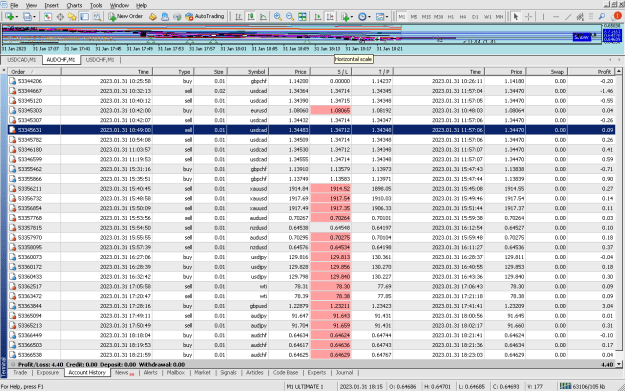The height and width of the screenshot is (391, 625).
Task: Select the candlesticks chart type icon
Action: 251,16
